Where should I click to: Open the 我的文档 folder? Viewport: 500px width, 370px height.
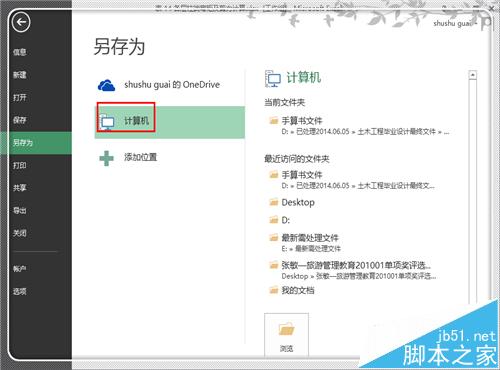pos(298,290)
